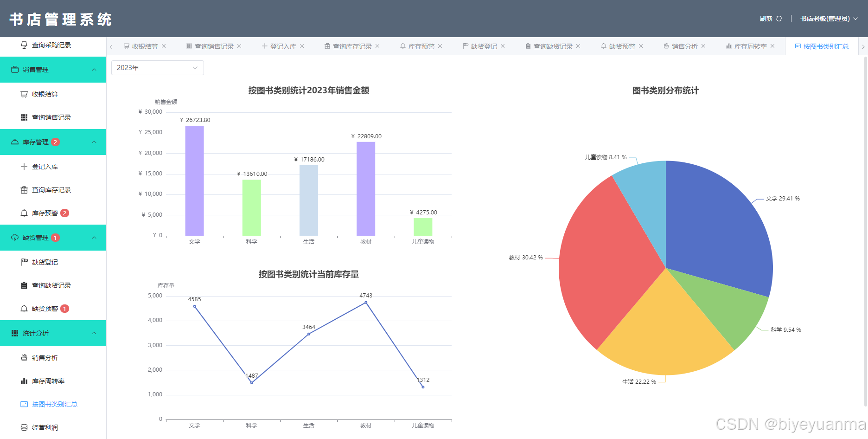Click the 经营利润 profit icon
The image size is (868, 439).
[x=24, y=427]
